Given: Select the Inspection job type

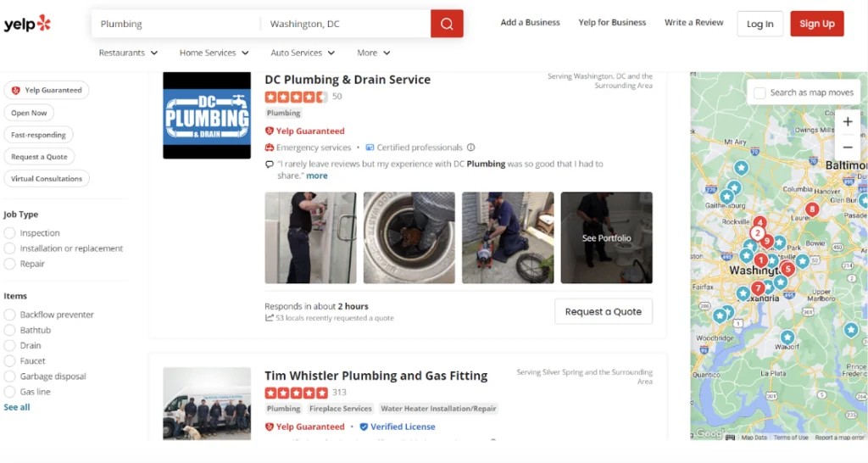Looking at the screenshot, I should (x=9, y=233).
